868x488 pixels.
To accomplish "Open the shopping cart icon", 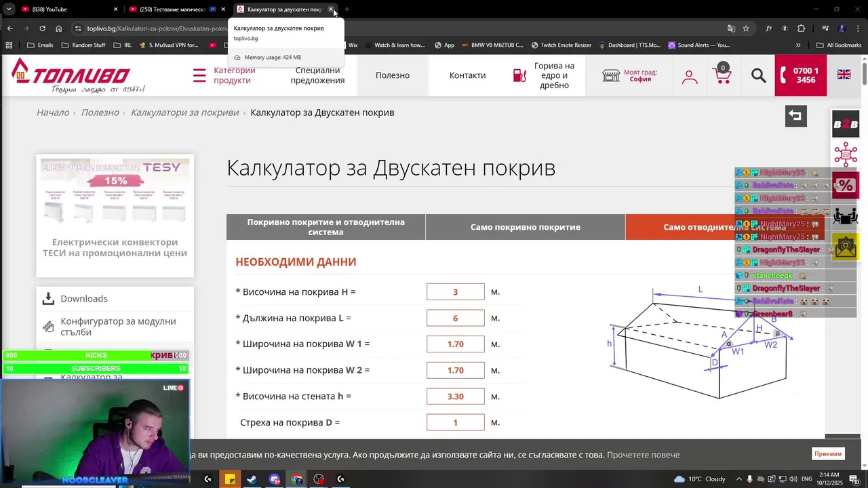I will pos(722,75).
